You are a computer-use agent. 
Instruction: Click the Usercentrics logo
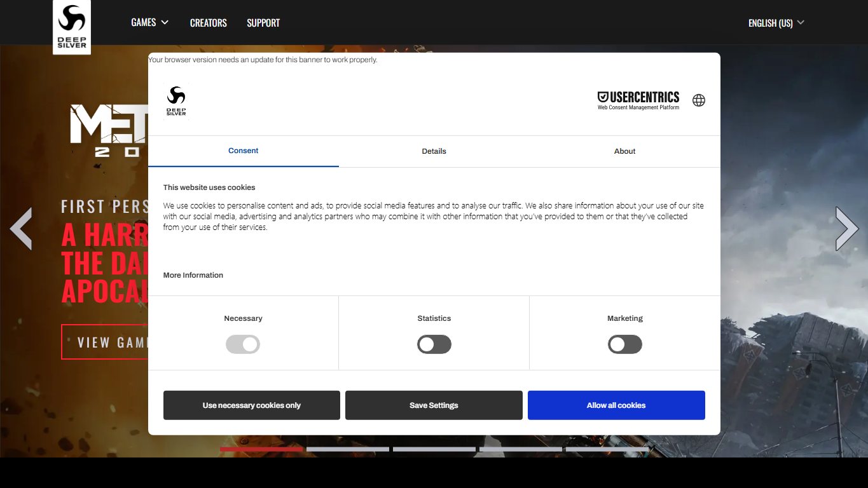coord(638,100)
